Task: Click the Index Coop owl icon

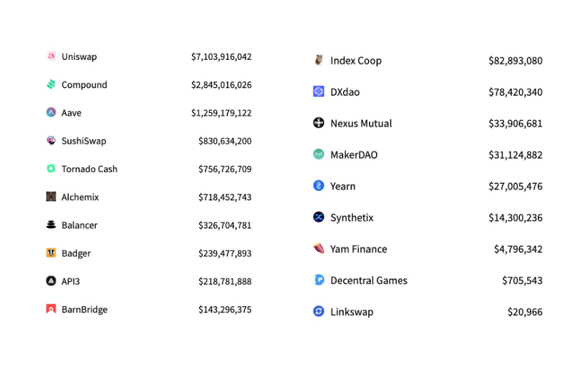Action: (x=319, y=60)
